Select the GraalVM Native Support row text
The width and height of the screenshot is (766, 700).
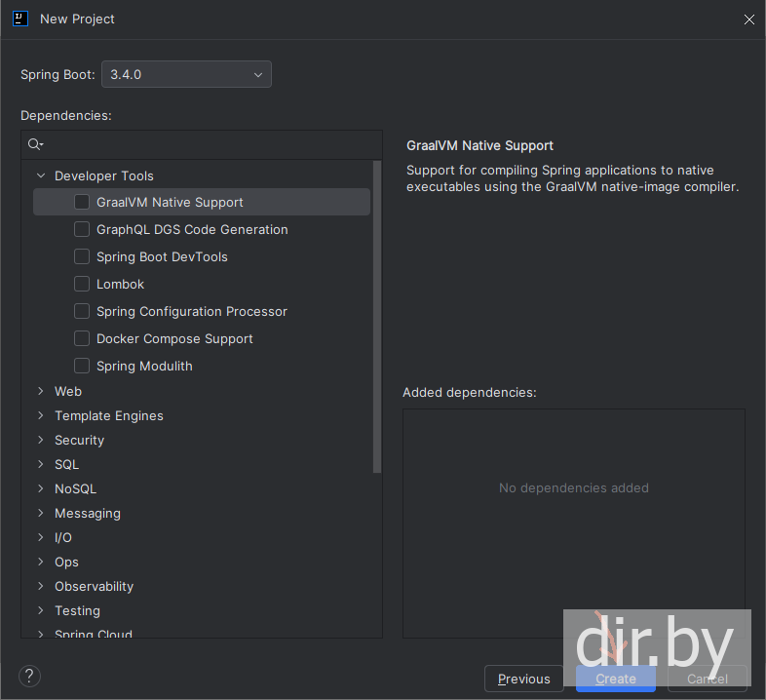170,202
